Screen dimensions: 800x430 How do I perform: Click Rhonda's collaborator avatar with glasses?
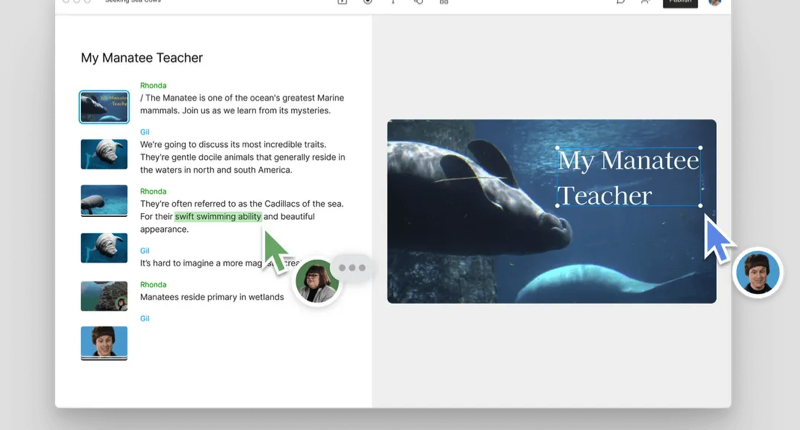point(317,281)
